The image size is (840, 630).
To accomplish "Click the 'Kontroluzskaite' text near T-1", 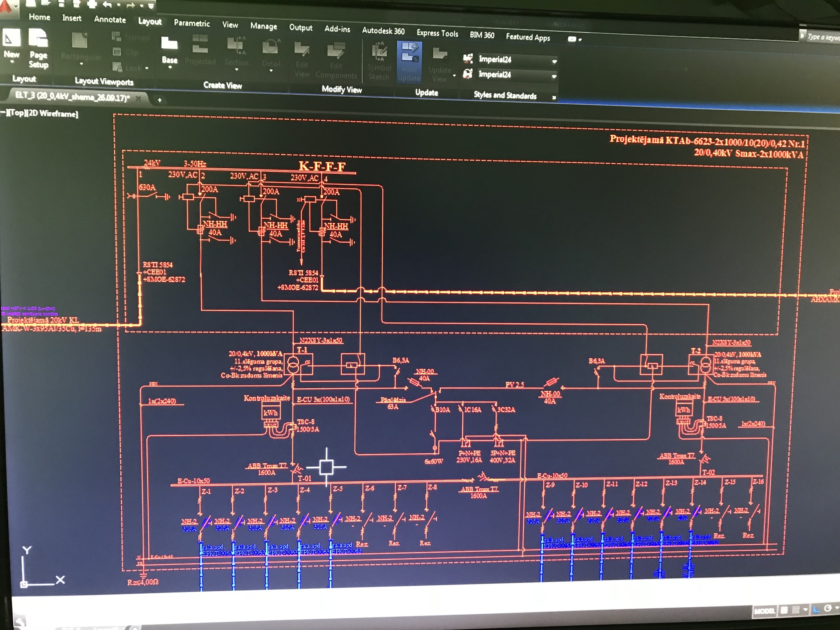I will pyautogui.click(x=267, y=398).
